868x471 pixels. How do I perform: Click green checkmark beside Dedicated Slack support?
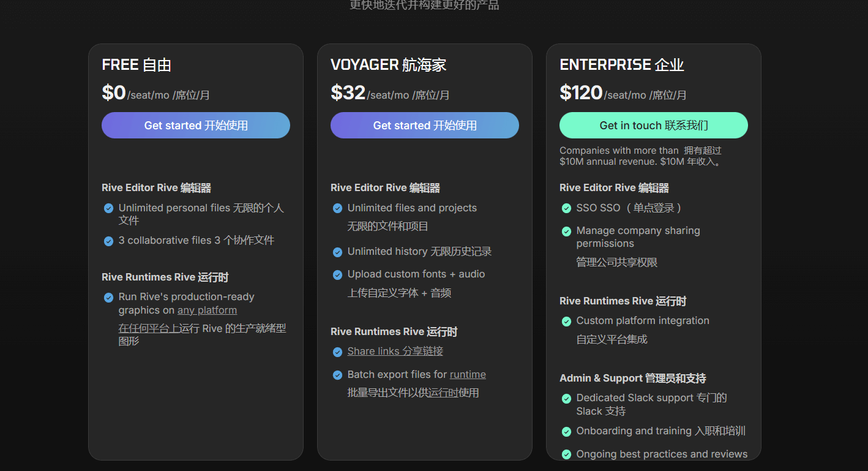point(566,399)
